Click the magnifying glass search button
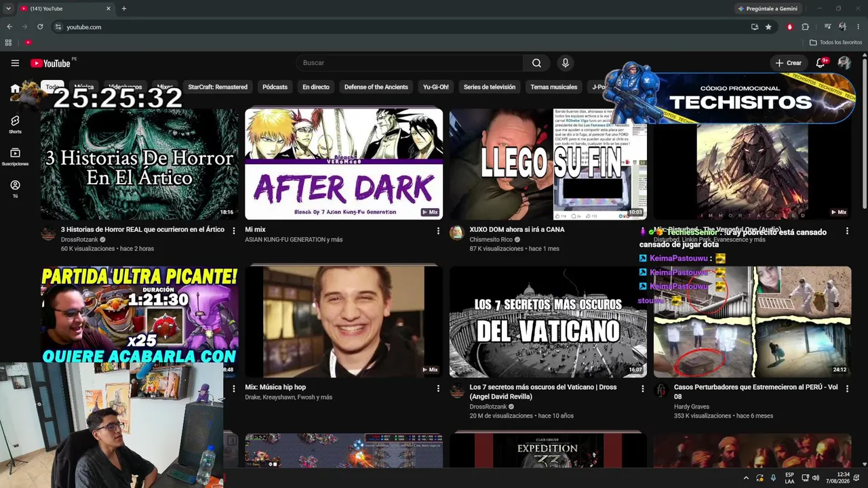The image size is (868, 488). coord(536,63)
